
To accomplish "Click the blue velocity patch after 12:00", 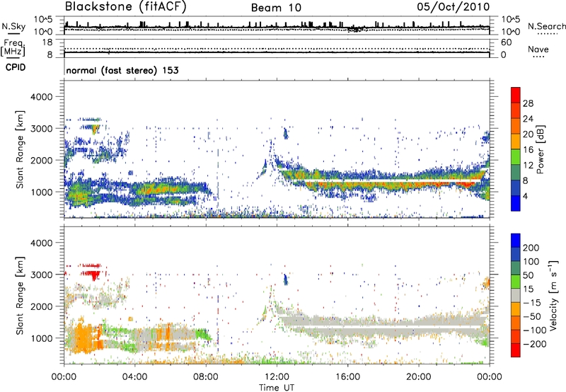I will point(286,279).
